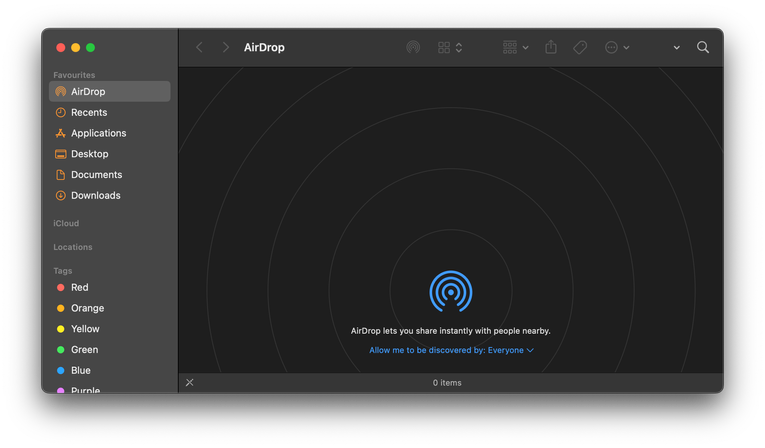Select Downloads in the sidebar
The height and width of the screenshot is (448, 765).
(95, 196)
